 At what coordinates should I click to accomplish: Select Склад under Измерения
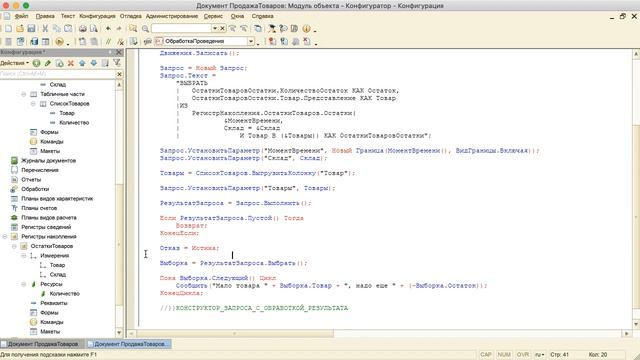(58, 275)
